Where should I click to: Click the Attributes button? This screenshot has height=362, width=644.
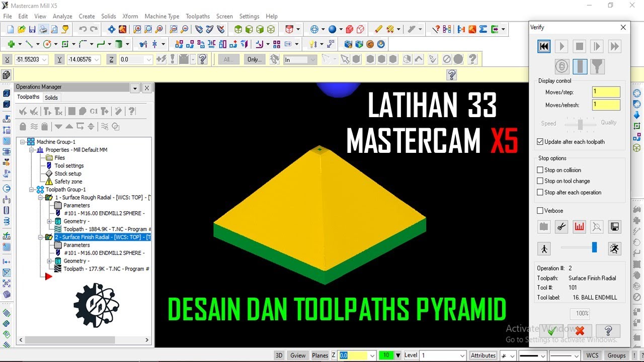coord(484,355)
